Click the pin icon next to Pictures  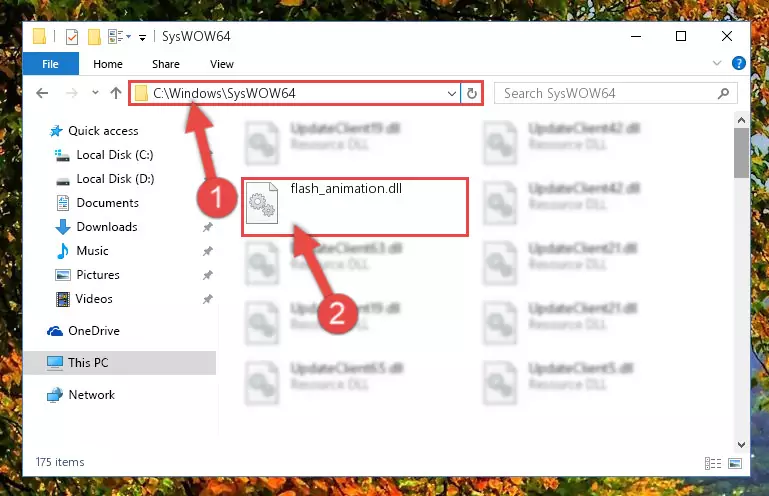(x=207, y=275)
